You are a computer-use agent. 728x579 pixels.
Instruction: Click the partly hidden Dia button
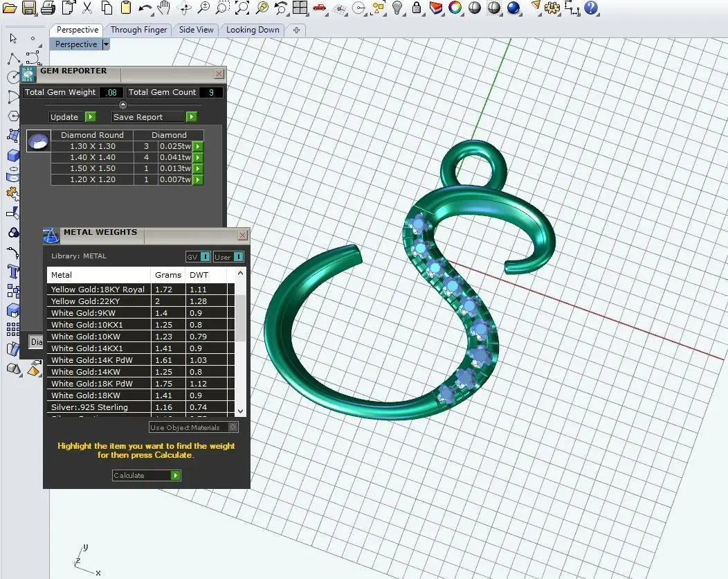click(36, 342)
